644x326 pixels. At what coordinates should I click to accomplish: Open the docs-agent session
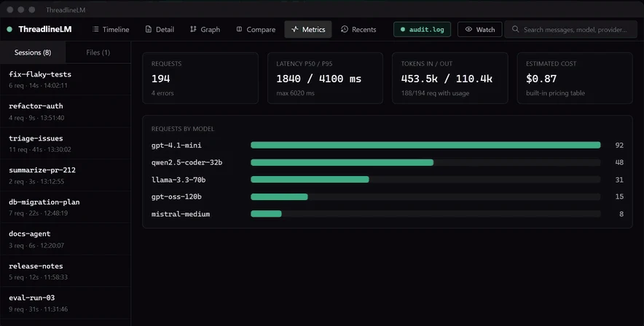pyautogui.click(x=66, y=239)
